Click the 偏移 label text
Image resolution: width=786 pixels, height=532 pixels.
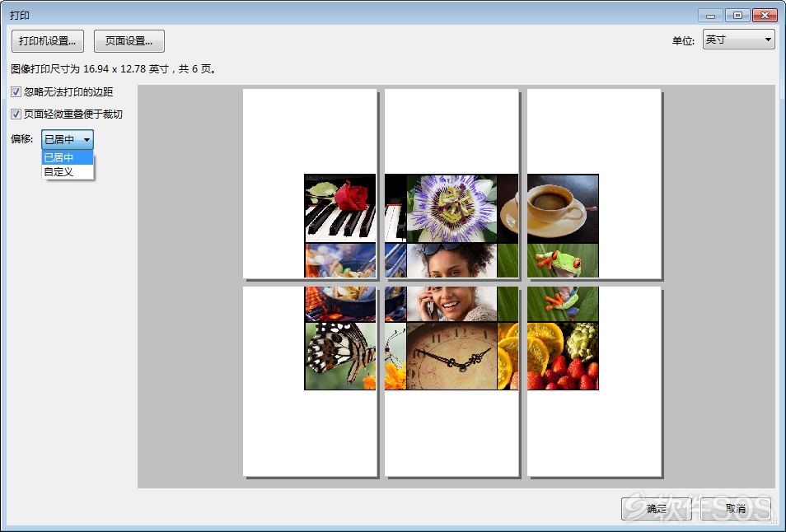21,138
